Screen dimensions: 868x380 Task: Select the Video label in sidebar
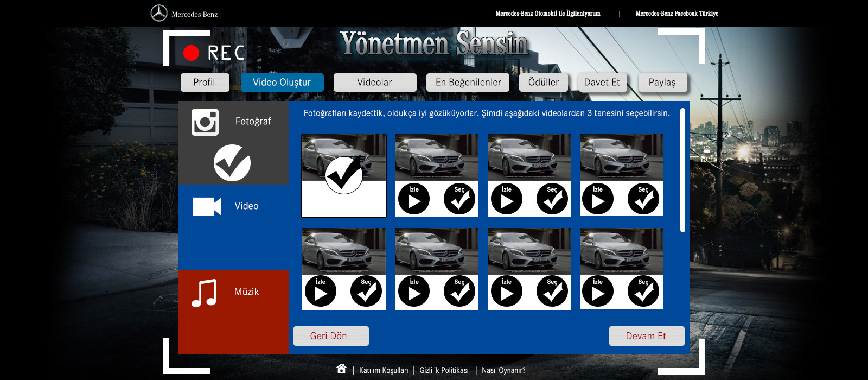coord(246,206)
